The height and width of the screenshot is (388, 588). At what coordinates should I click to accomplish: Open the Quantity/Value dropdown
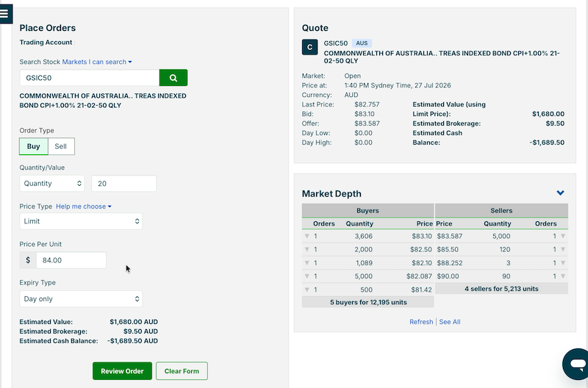pos(52,183)
